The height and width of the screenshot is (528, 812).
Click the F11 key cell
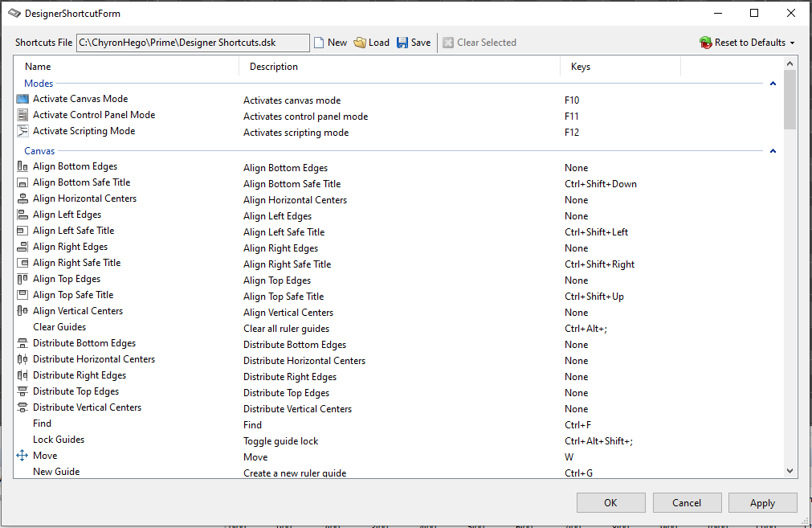(572, 117)
